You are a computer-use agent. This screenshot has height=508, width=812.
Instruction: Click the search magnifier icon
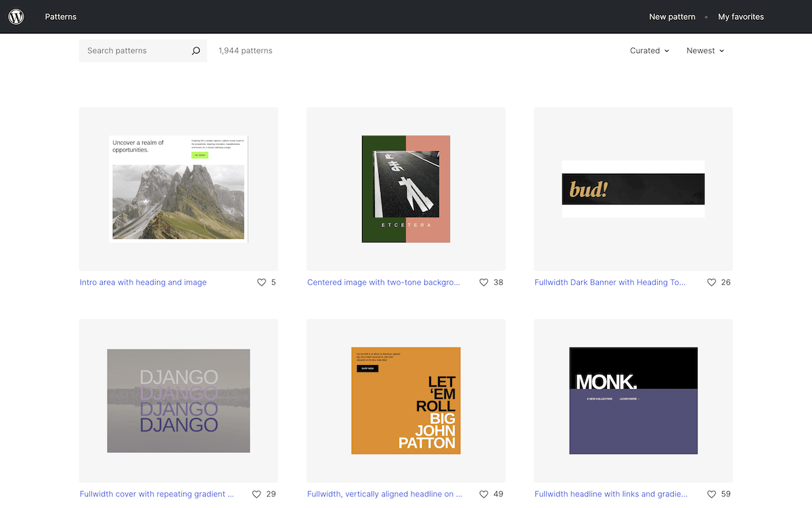[x=196, y=50]
